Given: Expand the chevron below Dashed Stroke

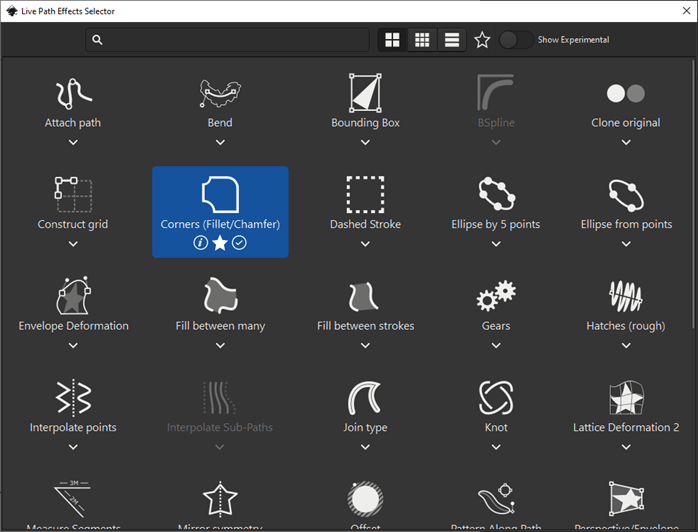Looking at the screenshot, I should tap(365, 243).
